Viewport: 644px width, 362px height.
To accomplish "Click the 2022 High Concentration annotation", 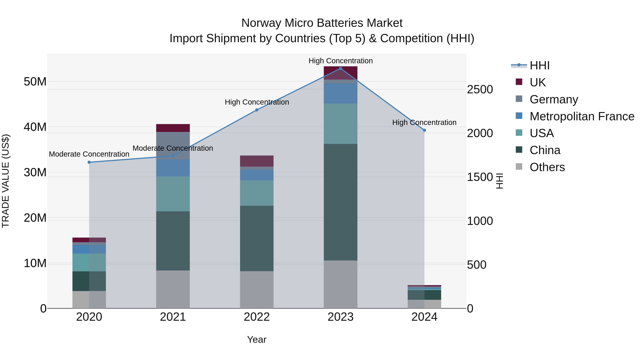I will pyautogui.click(x=257, y=102).
